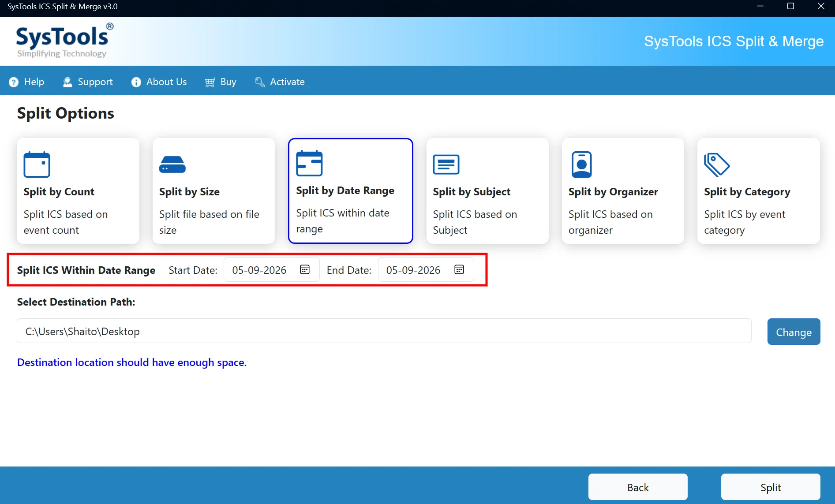Click the Split by Category tag icon
Image resolution: width=835 pixels, height=504 pixels.
coord(717,164)
